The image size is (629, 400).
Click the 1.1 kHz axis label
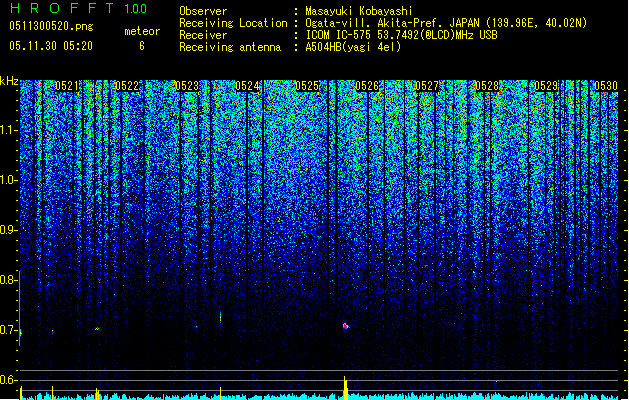(9, 130)
